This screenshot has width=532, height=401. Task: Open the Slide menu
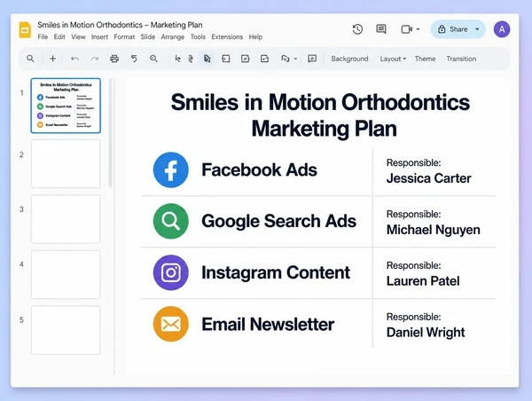point(148,36)
